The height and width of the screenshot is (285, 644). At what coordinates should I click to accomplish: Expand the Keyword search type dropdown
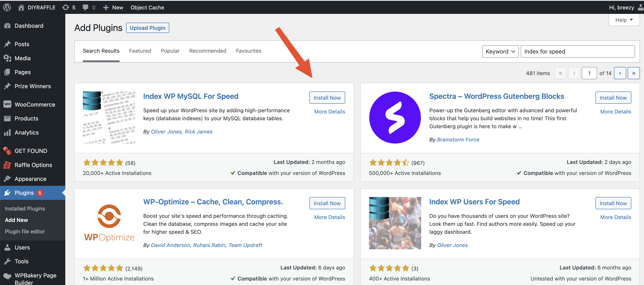click(x=500, y=51)
